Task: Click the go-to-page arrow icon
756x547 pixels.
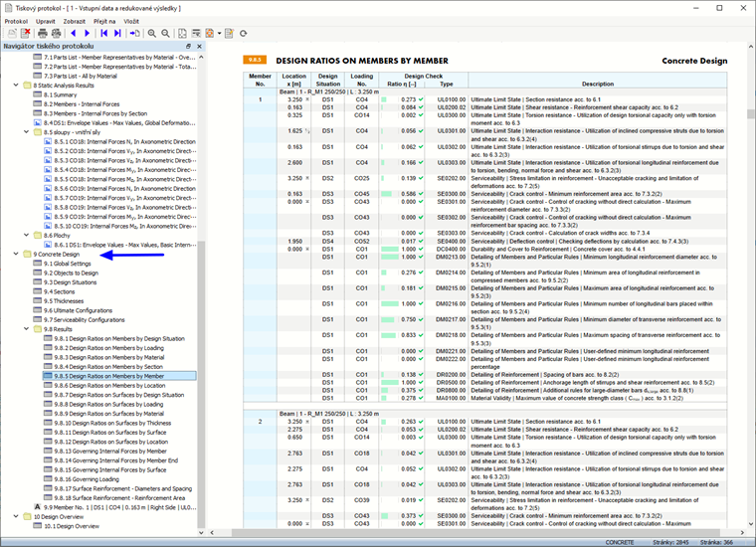Action: coord(134,33)
